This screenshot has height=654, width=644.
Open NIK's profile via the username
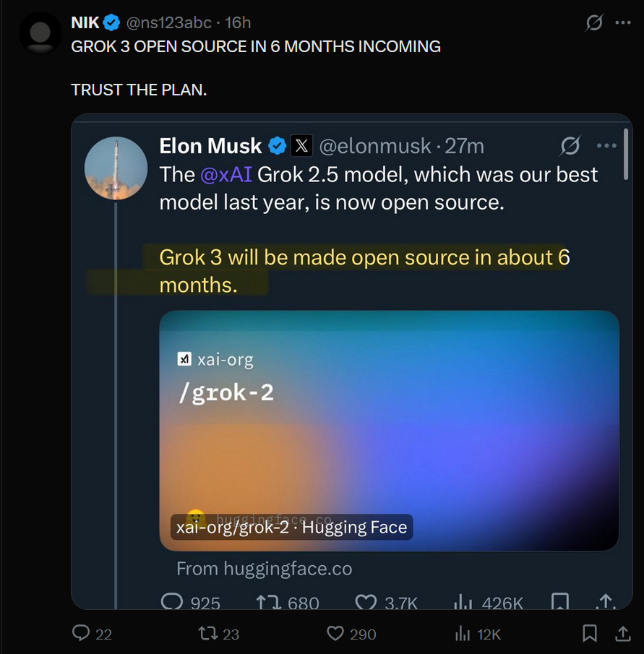coord(85,23)
